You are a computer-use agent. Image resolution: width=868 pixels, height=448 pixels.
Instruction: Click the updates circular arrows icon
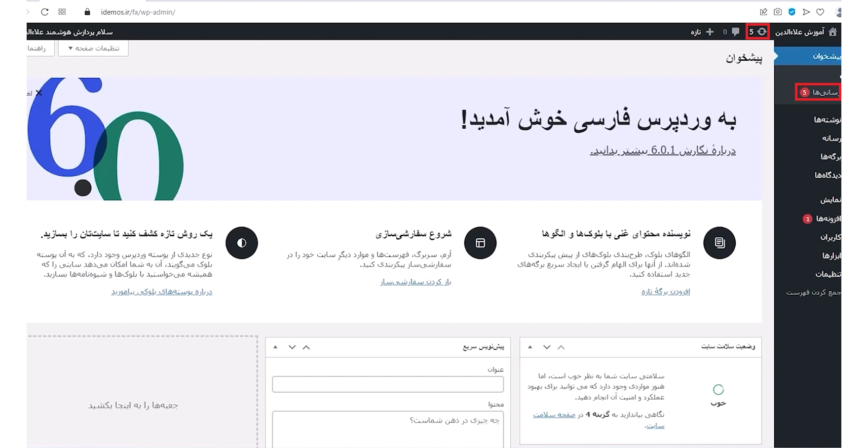(762, 32)
